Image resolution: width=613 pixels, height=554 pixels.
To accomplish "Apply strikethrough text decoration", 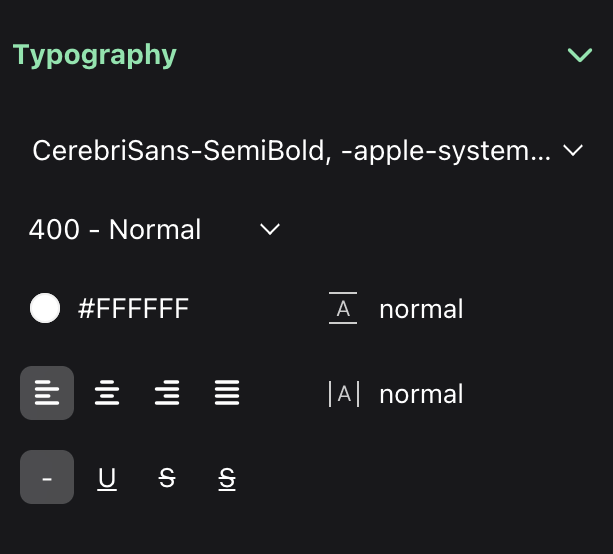I will (x=167, y=479).
